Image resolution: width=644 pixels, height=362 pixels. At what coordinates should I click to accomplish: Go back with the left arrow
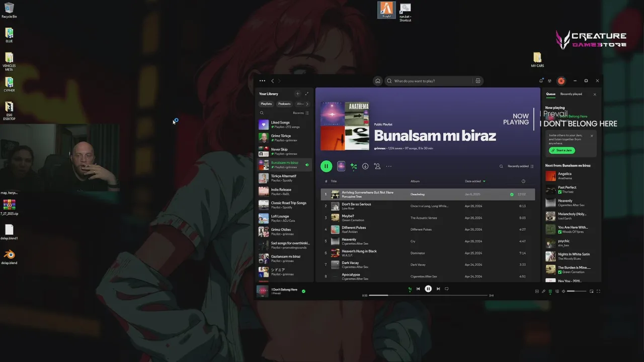click(x=273, y=81)
